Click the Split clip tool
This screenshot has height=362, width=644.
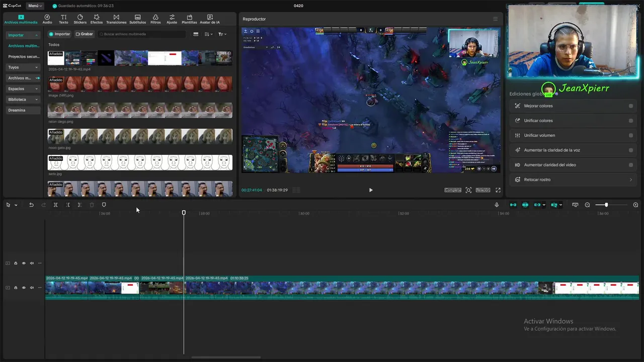pyautogui.click(x=55, y=205)
